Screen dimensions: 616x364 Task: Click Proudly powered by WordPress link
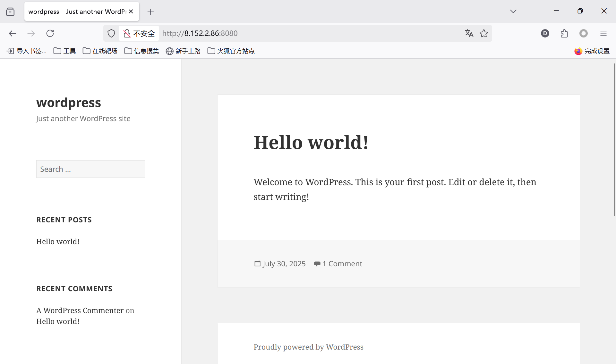(308, 347)
